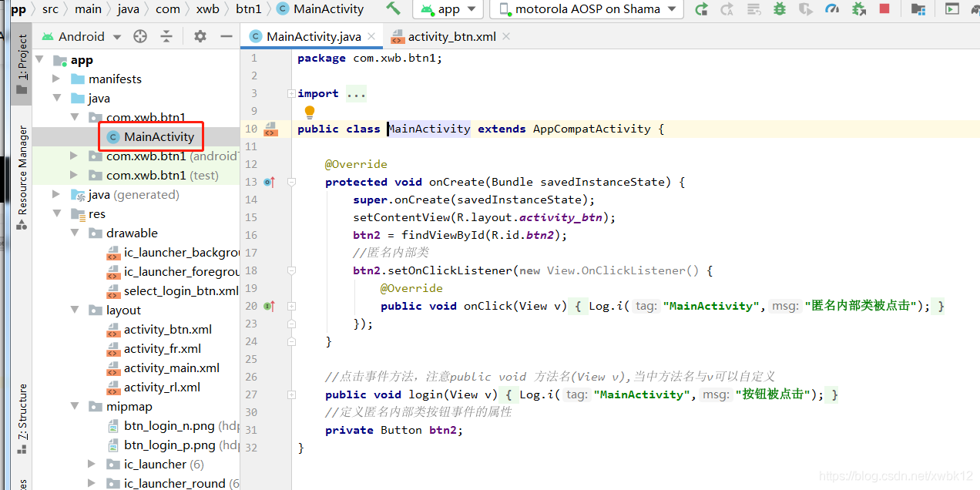
Task: Stop the running app with red square
Action: coord(884,9)
